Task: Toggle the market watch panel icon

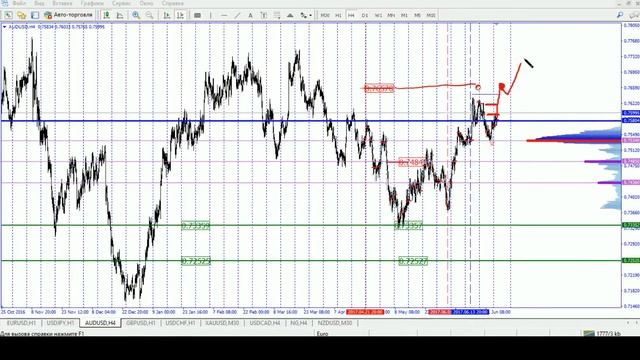Action: [x=35, y=15]
